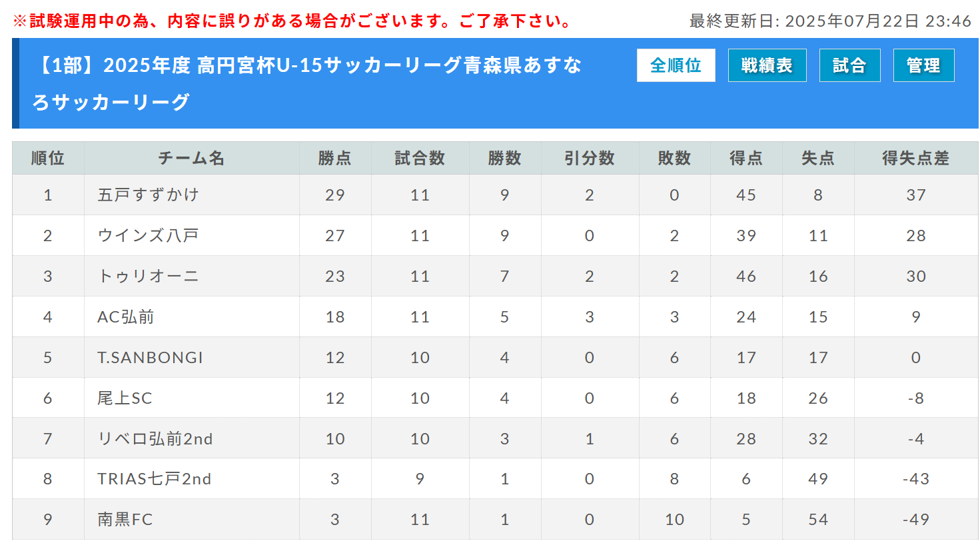Viewport: 980px width, 543px height.
Task: Select TRIAS七戸2nd team row
Action: 495,478
